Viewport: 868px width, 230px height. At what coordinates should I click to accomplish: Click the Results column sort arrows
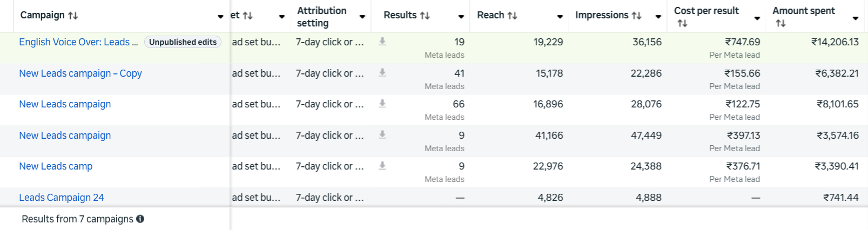(425, 16)
